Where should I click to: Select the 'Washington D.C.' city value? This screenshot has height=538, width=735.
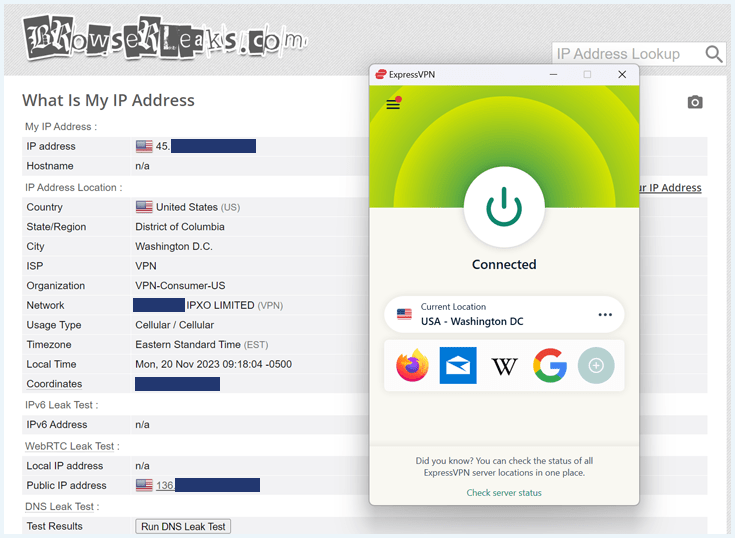[174, 246]
